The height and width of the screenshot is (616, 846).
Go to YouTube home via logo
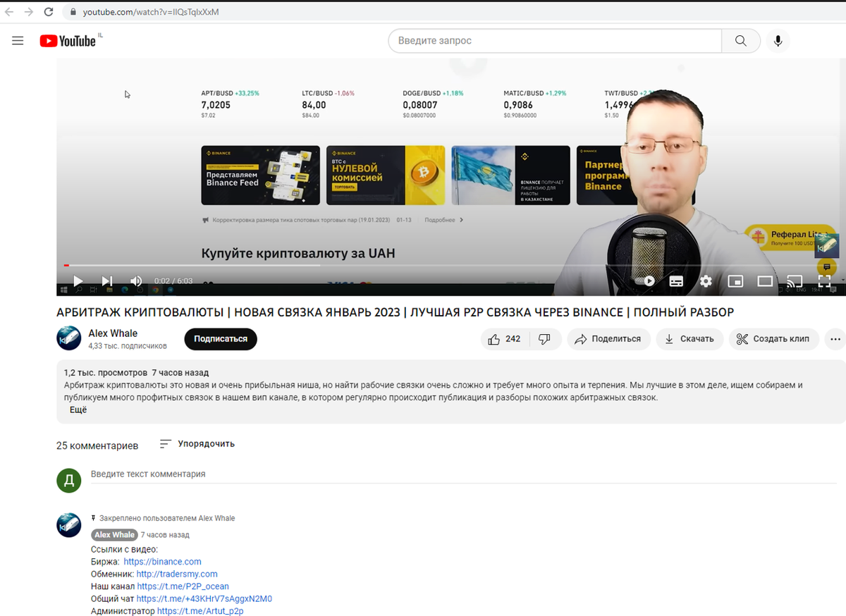coord(68,41)
